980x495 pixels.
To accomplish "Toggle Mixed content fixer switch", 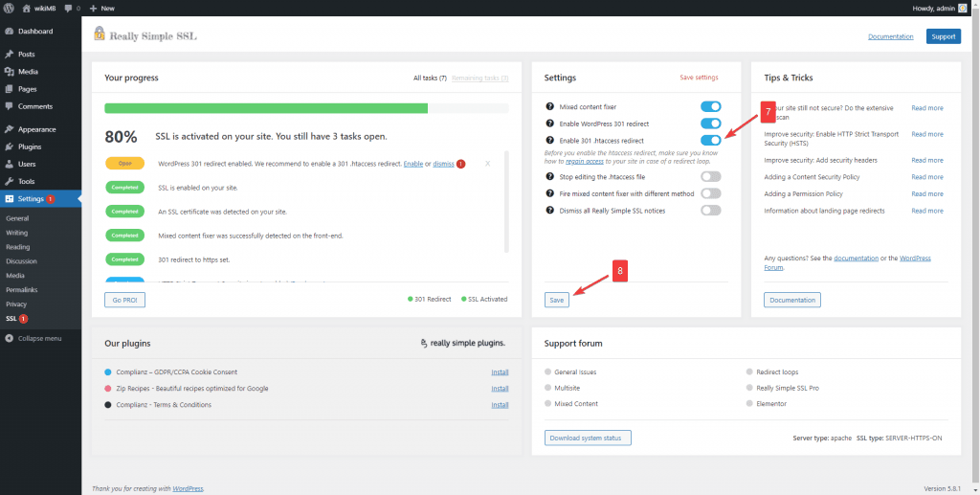I will pos(711,107).
